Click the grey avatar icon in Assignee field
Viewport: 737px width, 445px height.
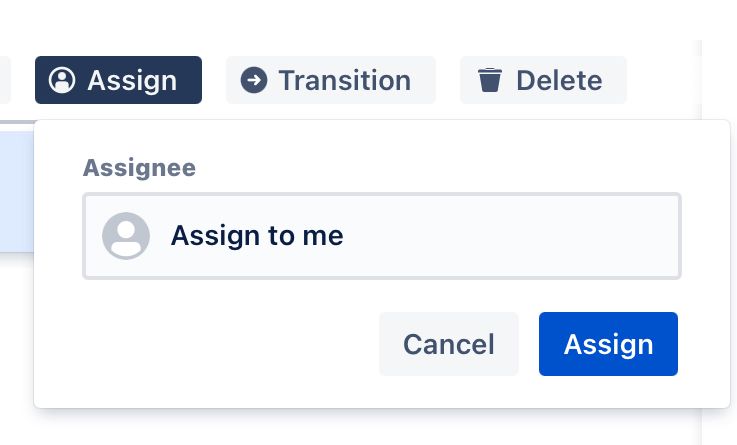click(126, 236)
